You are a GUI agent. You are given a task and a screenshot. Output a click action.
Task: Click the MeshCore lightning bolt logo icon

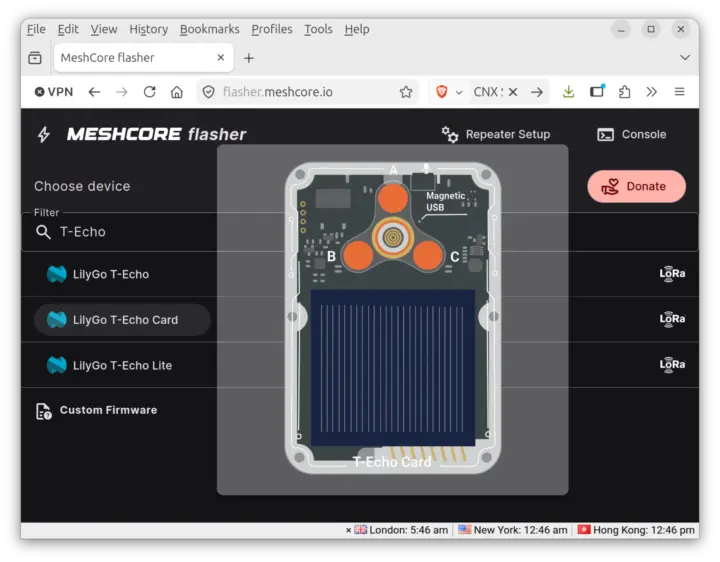click(44, 135)
